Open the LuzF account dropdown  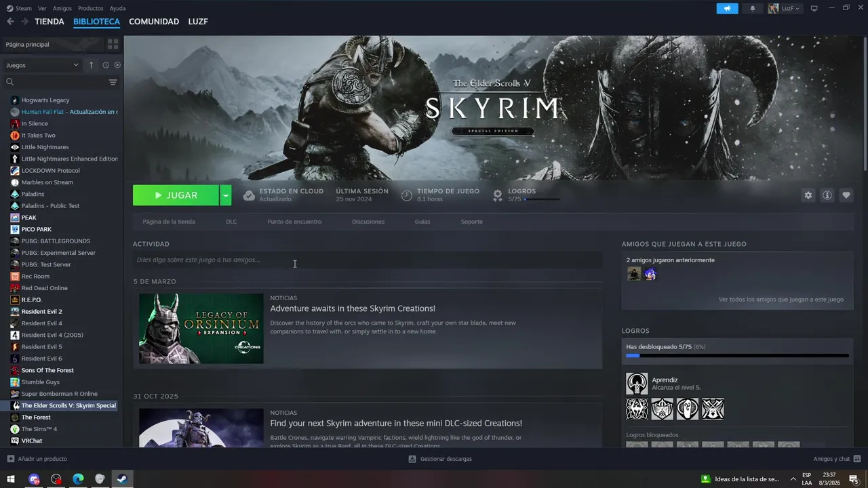[785, 8]
